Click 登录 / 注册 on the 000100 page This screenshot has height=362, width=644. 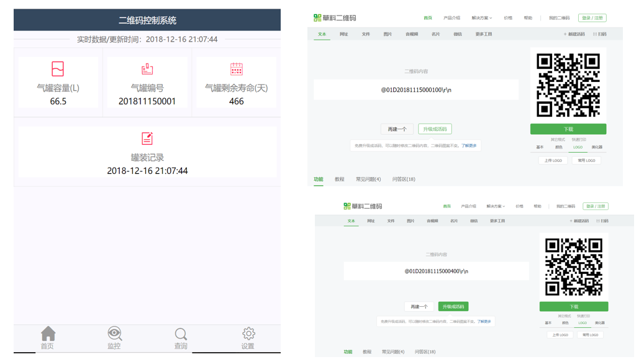tap(592, 17)
